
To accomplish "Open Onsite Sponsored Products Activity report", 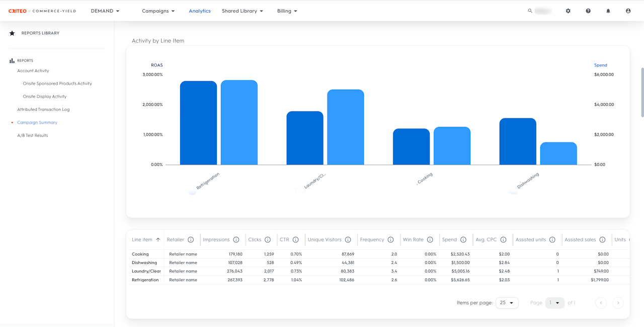I will click(57, 84).
